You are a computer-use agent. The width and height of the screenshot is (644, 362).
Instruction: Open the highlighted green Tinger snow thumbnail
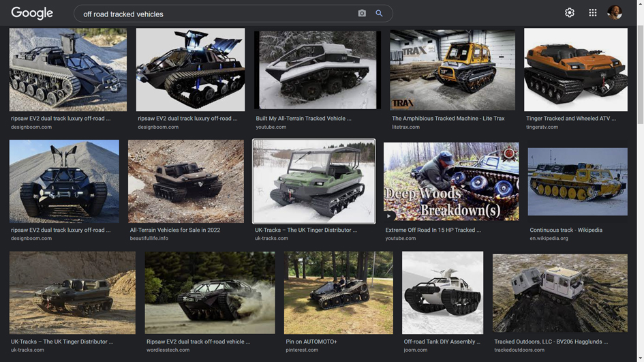click(x=313, y=181)
